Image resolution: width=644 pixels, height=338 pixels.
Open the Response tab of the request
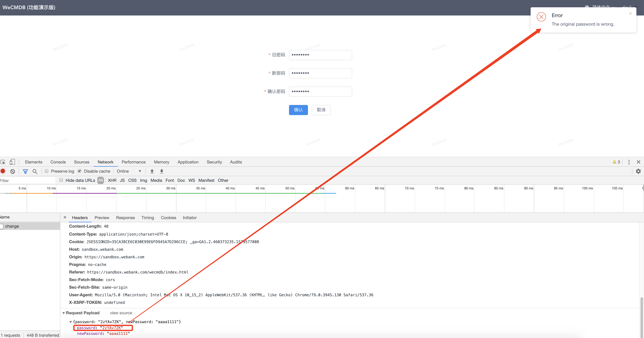pyautogui.click(x=125, y=217)
